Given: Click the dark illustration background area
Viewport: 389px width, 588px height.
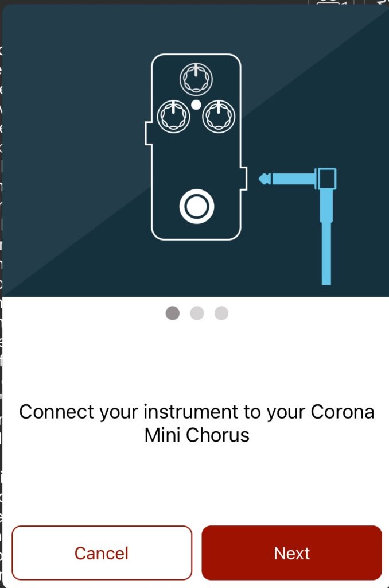Looking at the screenshot, I should [75, 150].
